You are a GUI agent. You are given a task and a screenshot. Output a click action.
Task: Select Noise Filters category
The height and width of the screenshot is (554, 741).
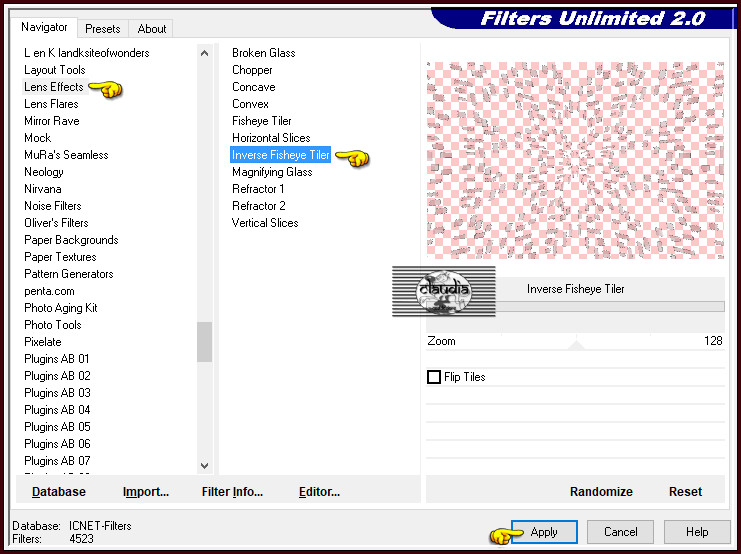[52, 206]
